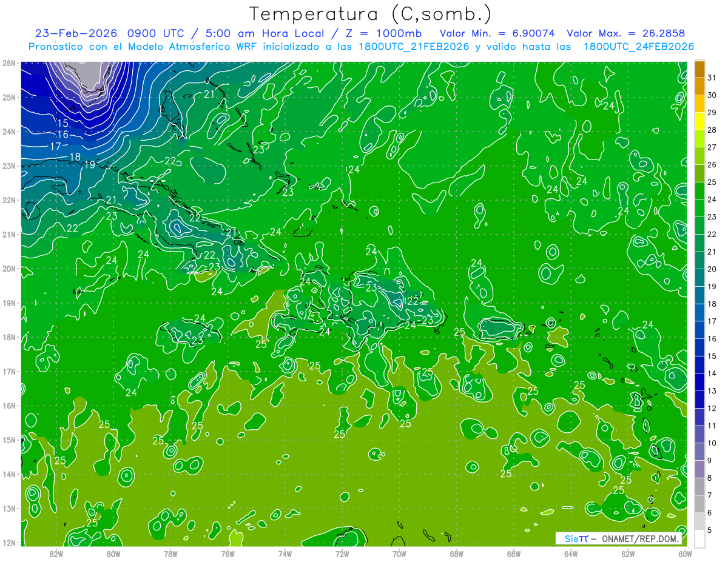Click the 8 label on the color scale
This screenshot has height=562, width=728.
pos(710,478)
